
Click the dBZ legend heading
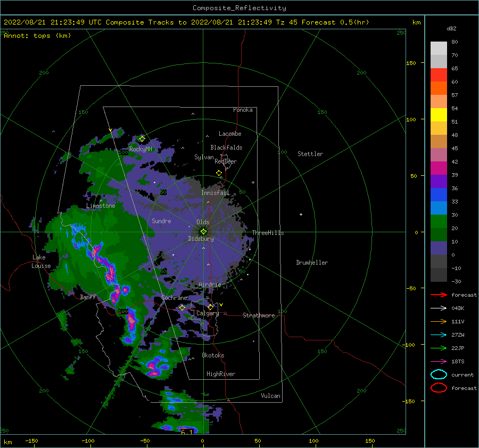451,28
